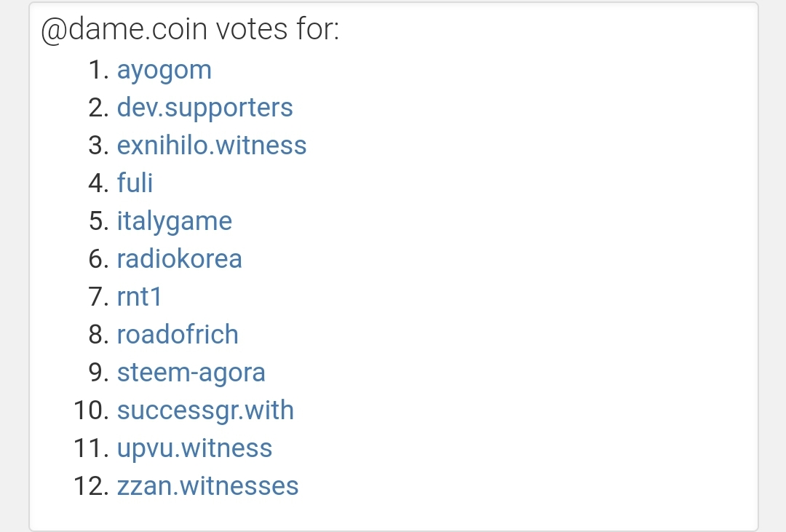The image size is (786, 532).
Task: Click list number 9 beside steem-agora
Action: [x=99, y=373]
